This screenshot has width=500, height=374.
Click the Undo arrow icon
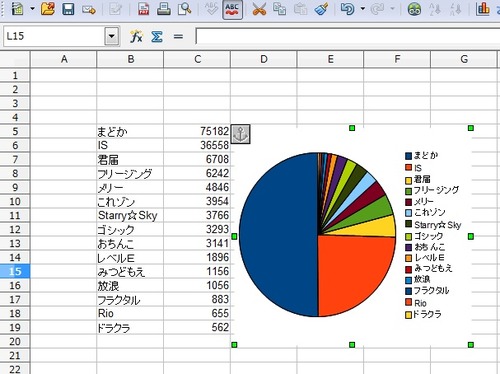click(x=347, y=9)
